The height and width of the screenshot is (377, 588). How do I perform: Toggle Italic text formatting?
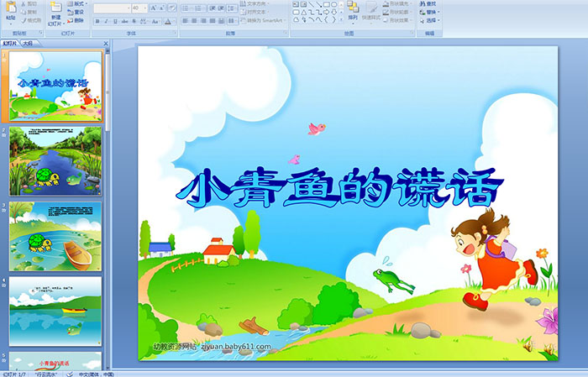[x=107, y=21]
